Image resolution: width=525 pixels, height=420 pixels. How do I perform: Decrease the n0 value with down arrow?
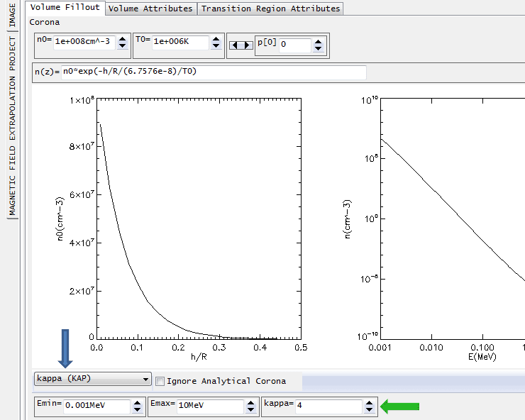click(x=123, y=45)
